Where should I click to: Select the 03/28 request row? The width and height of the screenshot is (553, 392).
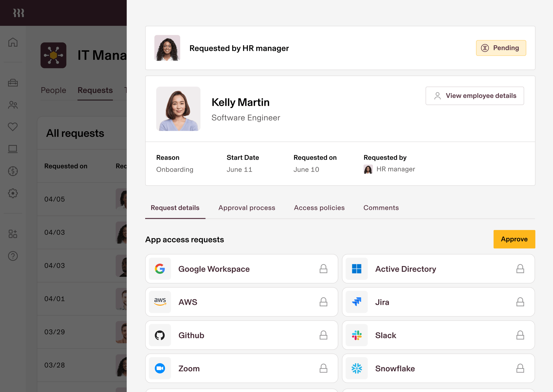(x=82, y=365)
